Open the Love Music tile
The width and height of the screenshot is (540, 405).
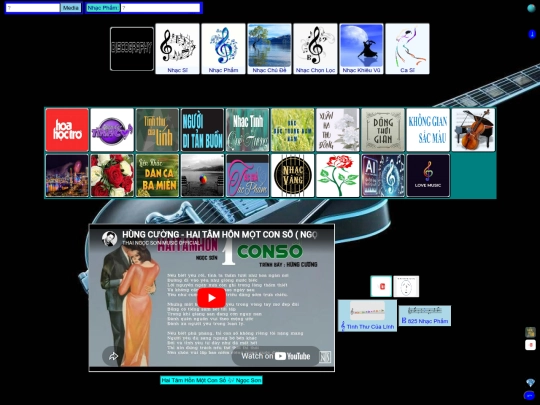click(x=428, y=176)
